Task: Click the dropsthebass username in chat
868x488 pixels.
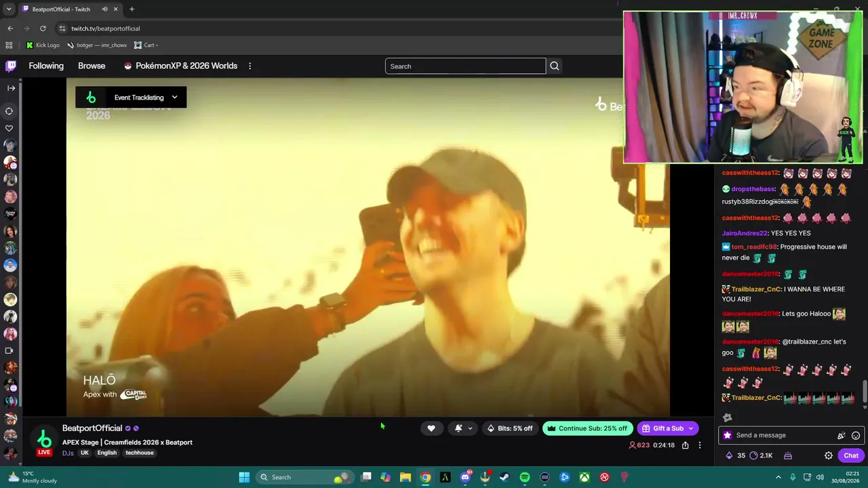Action: click(x=753, y=189)
